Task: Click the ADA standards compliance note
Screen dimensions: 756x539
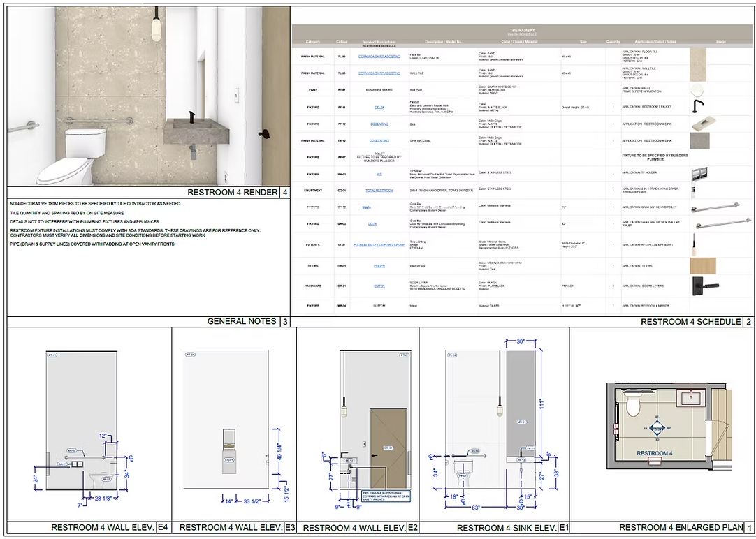Action: [136, 233]
